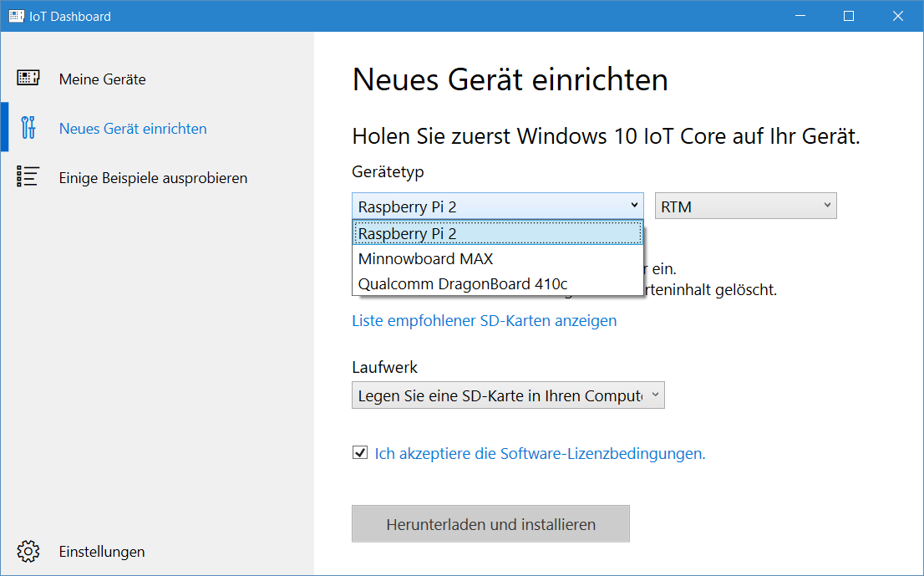The width and height of the screenshot is (924, 576).
Task: Click Herunterladen und installieren button
Action: (x=491, y=523)
